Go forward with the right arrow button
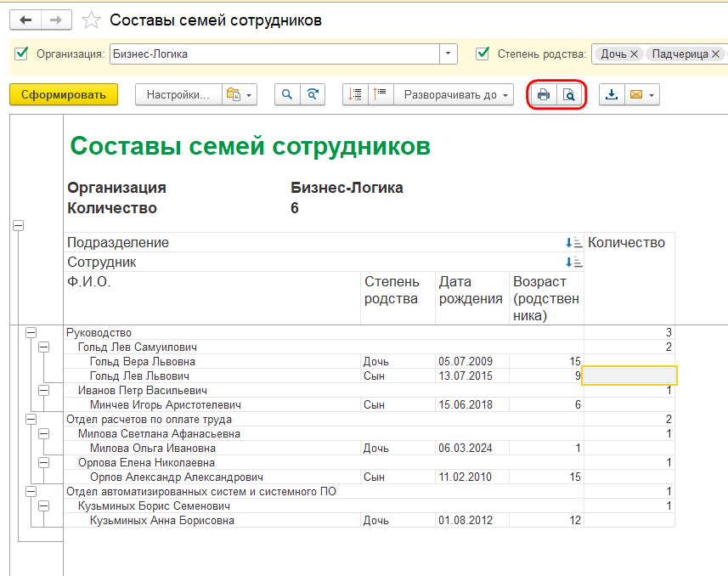This screenshot has width=728, height=576. coord(56,20)
